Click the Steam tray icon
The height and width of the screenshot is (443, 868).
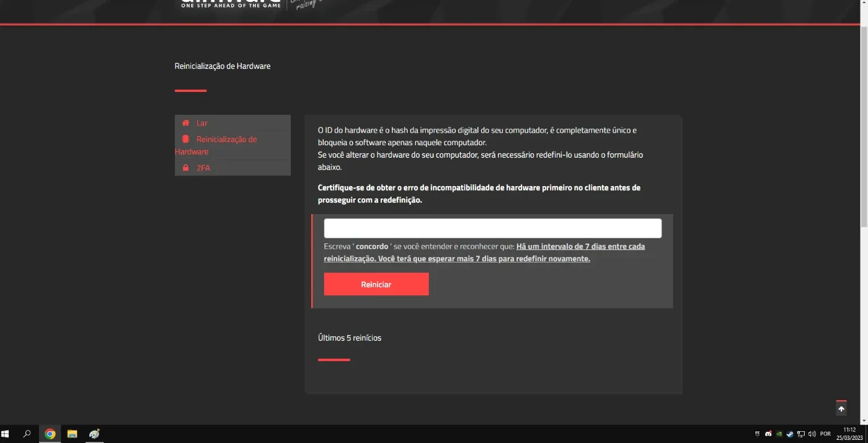(790, 434)
